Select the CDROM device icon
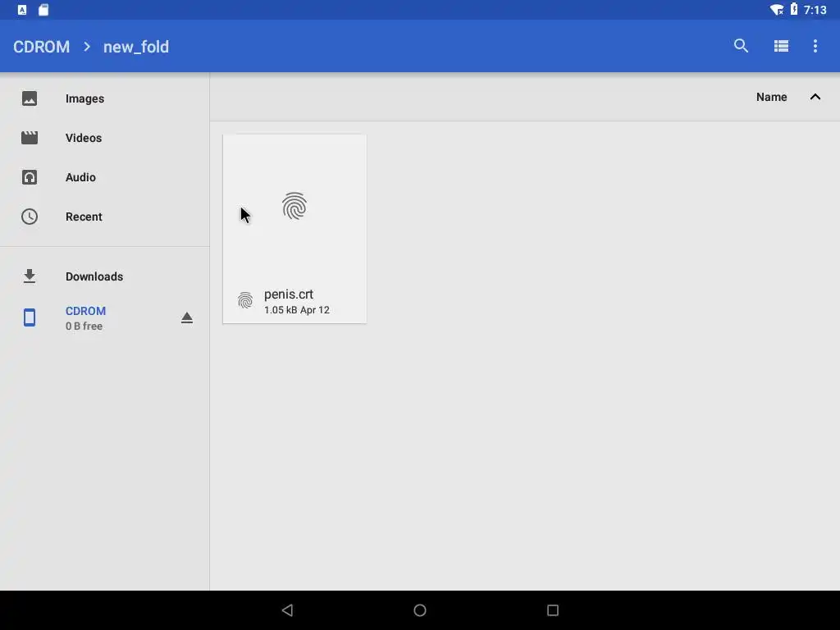Image resolution: width=840 pixels, height=630 pixels. pyautogui.click(x=30, y=317)
